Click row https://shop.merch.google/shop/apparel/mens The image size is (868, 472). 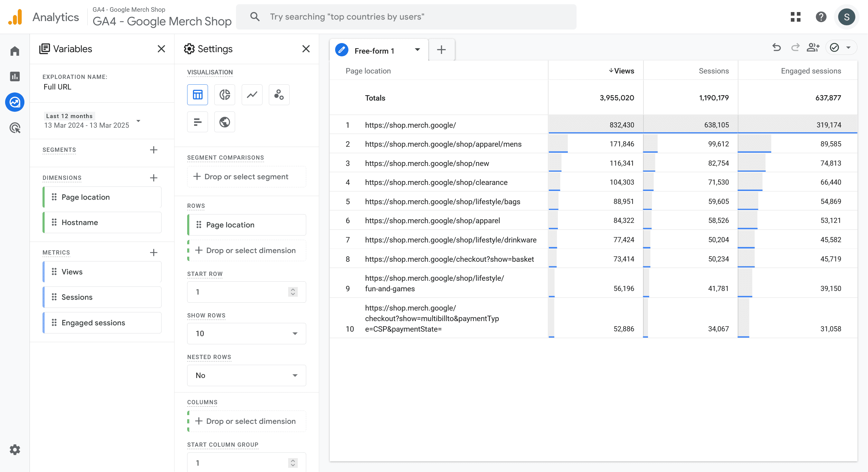[593, 144]
